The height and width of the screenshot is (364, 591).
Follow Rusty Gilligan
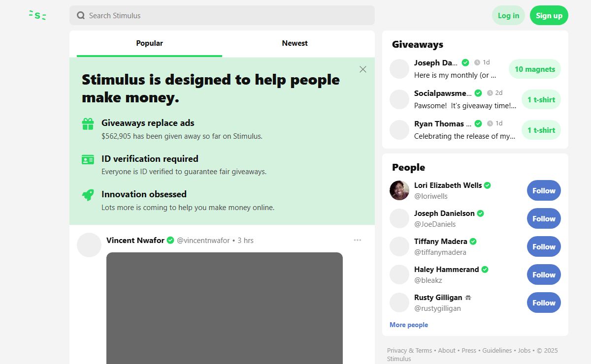[x=544, y=303]
